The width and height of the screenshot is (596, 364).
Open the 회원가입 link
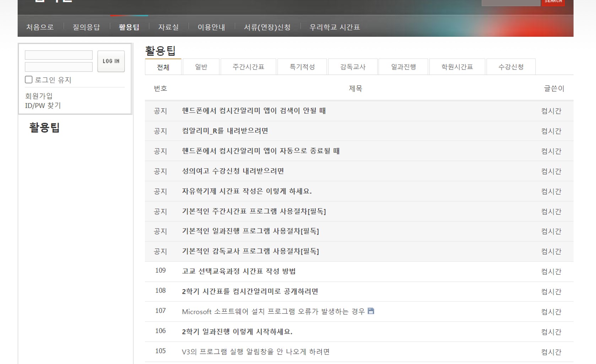click(x=39, y=96)
